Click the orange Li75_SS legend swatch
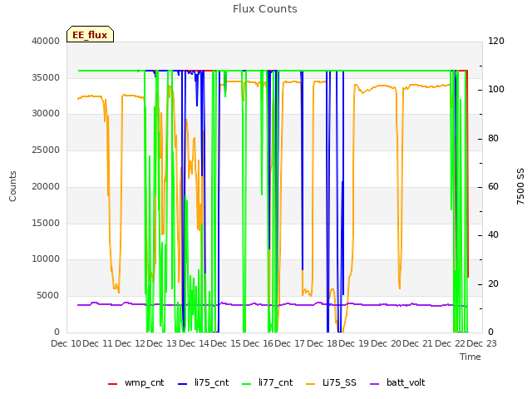Image resolution: width=532 pixels, height=399 pixels. 310,384
